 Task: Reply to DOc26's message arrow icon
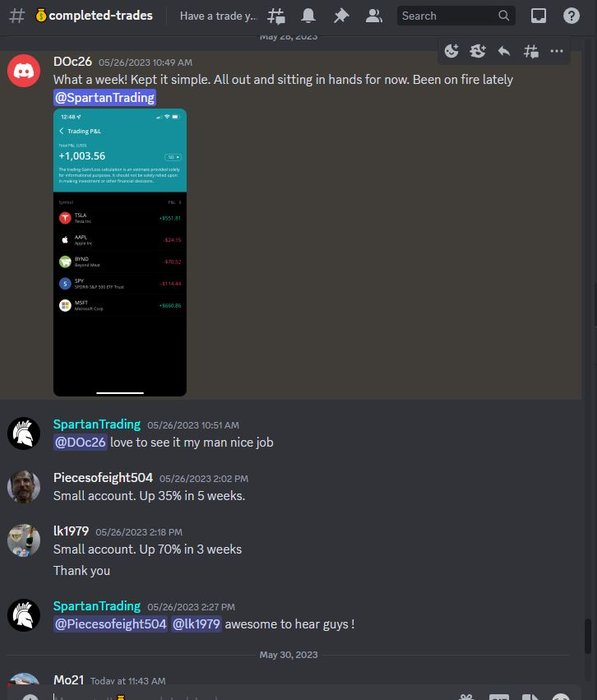coord(504,51)
